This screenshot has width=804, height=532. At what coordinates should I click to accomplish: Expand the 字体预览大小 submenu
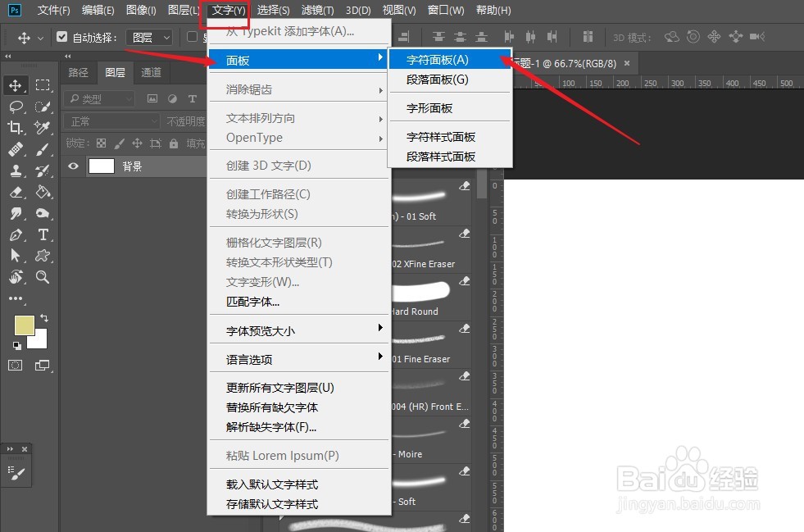point(299,331)
